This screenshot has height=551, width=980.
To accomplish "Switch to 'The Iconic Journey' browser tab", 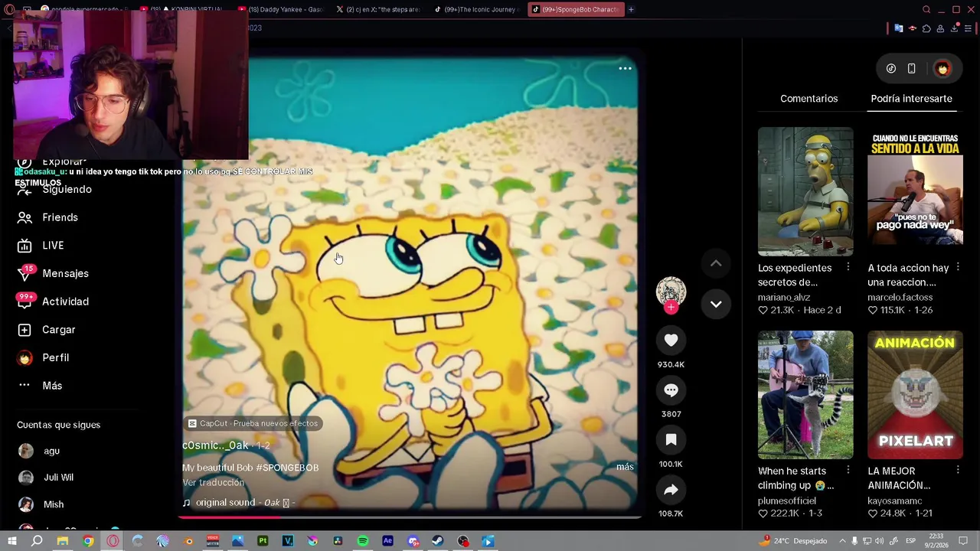I will 478,9.
